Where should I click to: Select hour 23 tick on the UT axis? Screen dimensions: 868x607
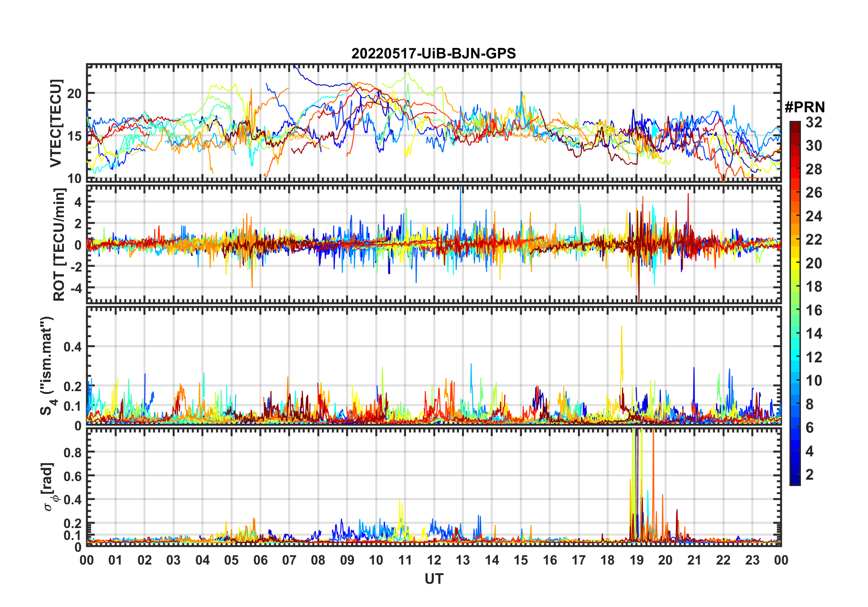point(752,560)
